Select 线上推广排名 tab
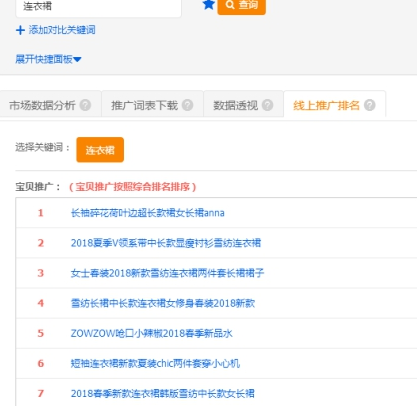 tap(326, 105)
